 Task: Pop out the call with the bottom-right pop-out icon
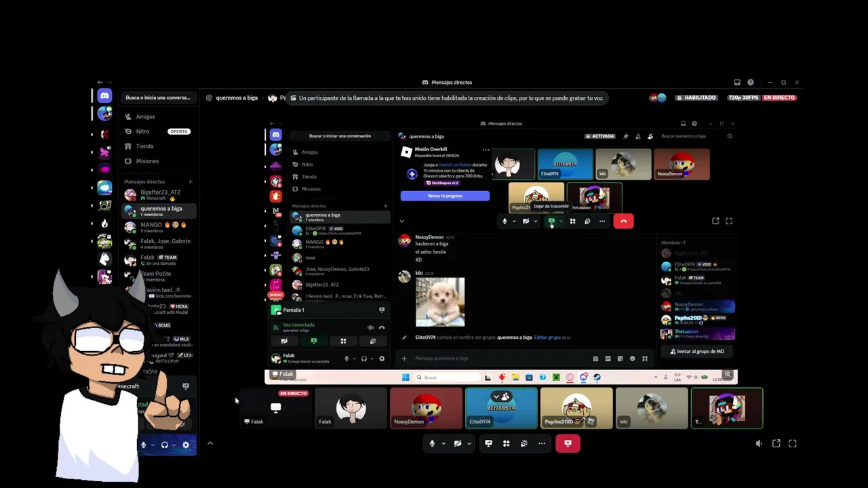coord(776,443)
